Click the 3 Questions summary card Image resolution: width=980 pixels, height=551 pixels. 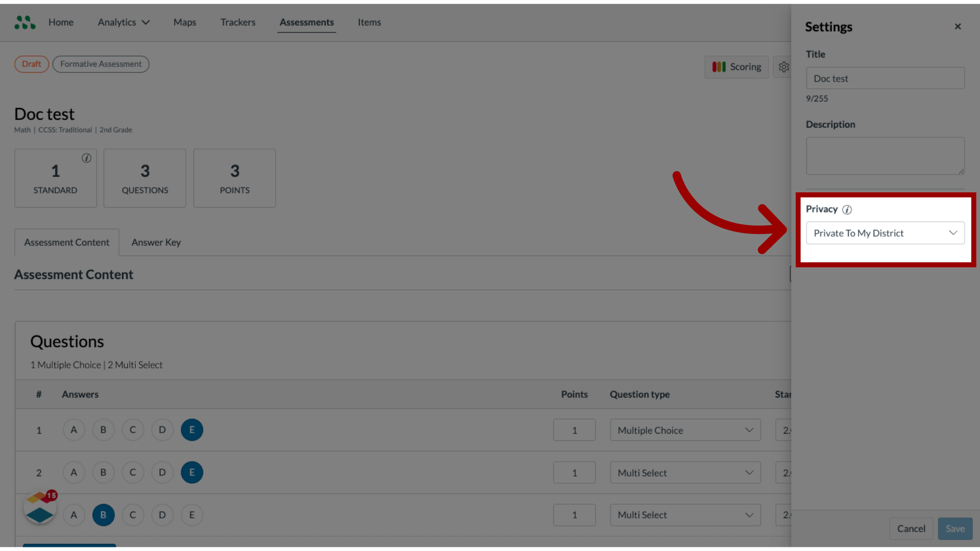pos(145,178)
